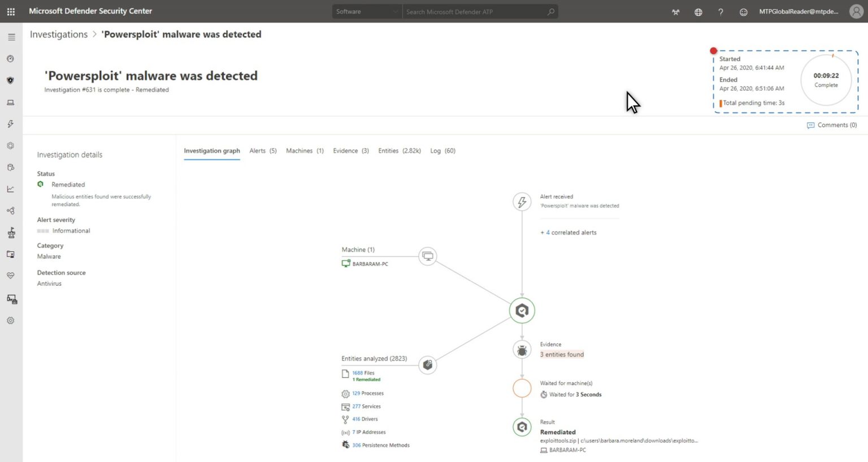Image resolution: width=868 pixels, height=462 pixels.
Task: Select the Advanced hunting icon in sidebar
Action: pyautogui.click(x=10, y=167)
